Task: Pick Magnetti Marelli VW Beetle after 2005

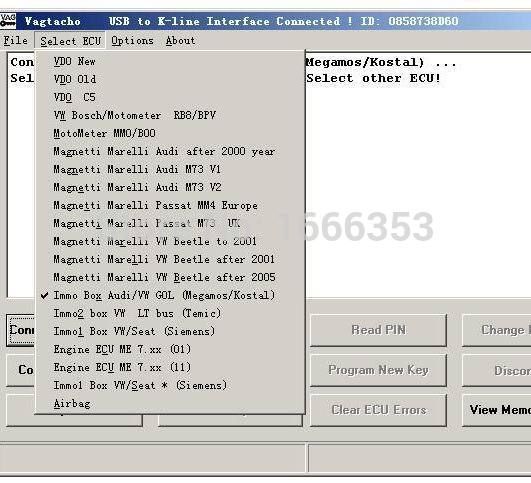Action: click(170, 277)
